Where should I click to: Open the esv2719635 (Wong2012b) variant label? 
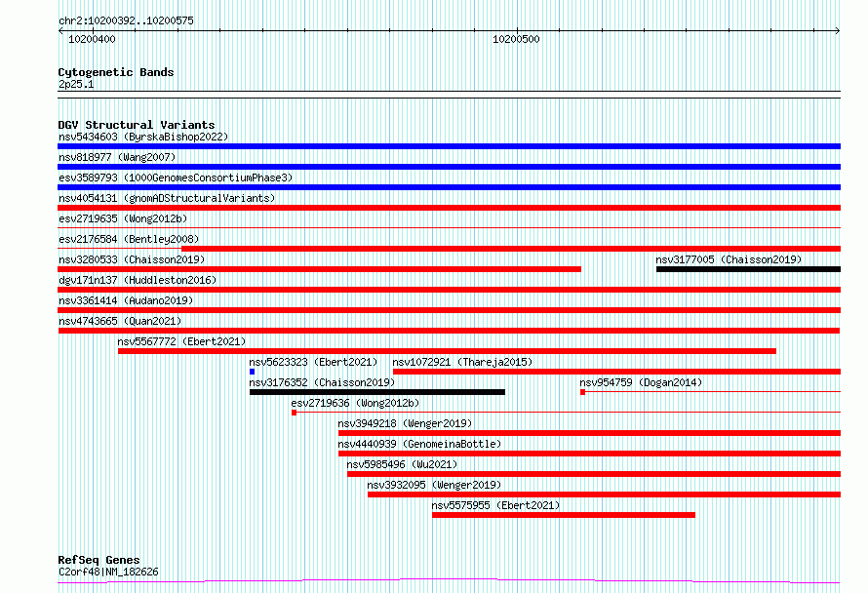pos(123,218)
